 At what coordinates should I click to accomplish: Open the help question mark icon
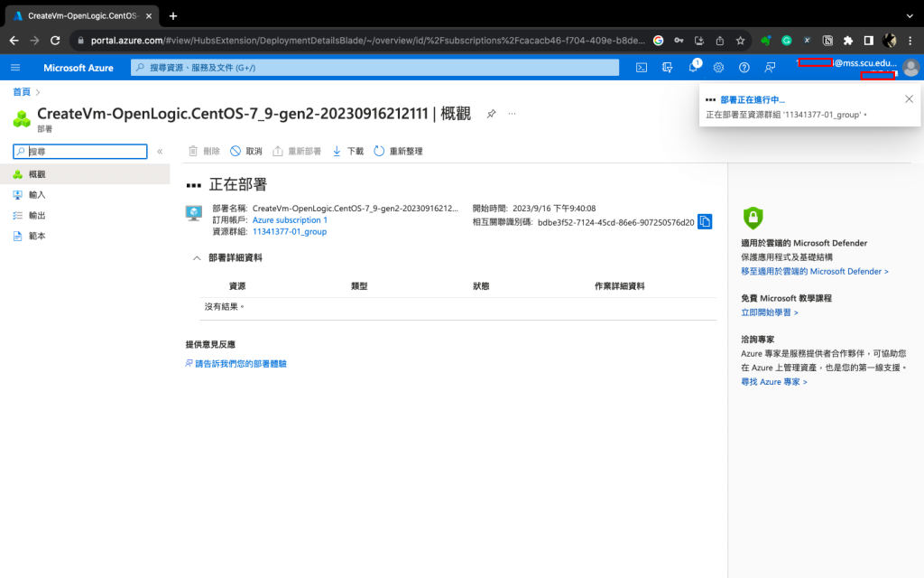744,68
